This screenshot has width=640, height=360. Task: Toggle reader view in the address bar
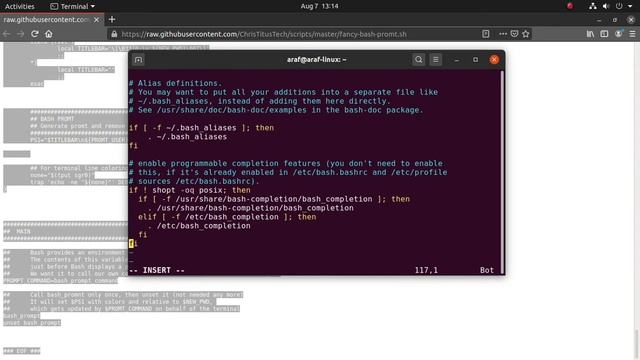click(485, 34)
